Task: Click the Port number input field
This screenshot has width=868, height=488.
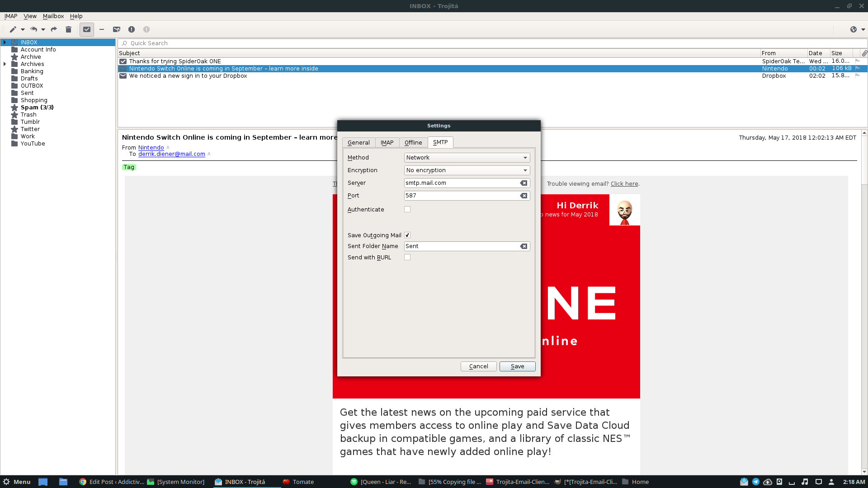Action: coord(462,196)
